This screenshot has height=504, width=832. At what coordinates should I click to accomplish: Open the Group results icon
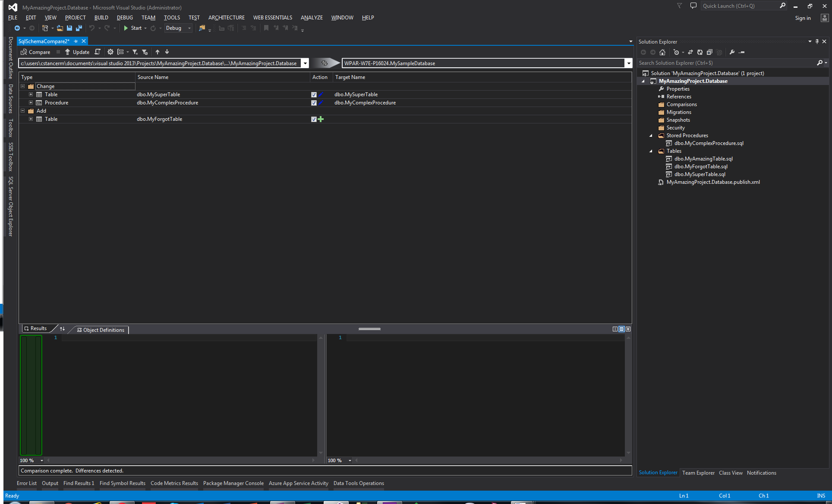tap(121, 52)
